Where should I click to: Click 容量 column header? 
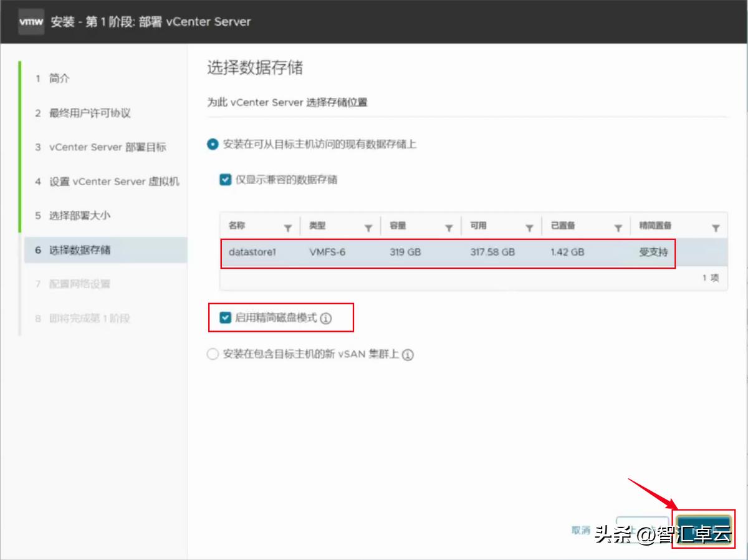point(398,226)
